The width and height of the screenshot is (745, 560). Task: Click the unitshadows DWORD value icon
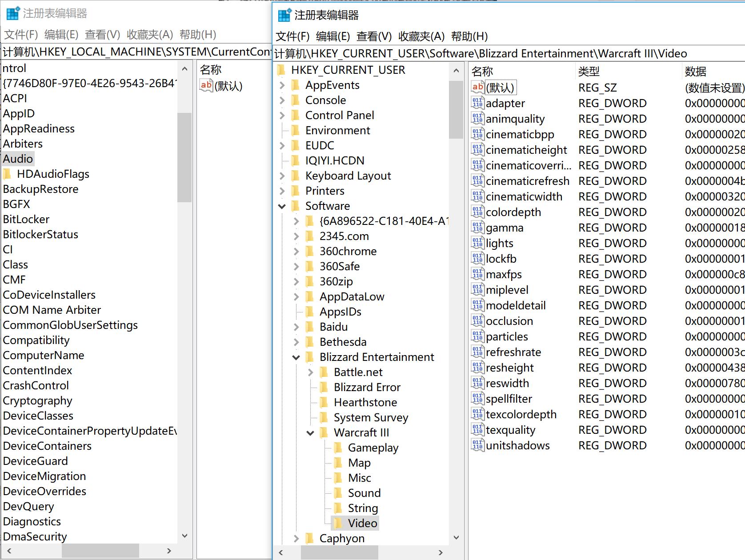click(477, 445)
